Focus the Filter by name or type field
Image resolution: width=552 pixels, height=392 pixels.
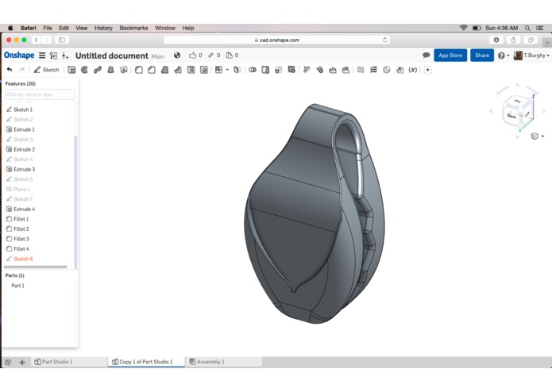[40, 94]
